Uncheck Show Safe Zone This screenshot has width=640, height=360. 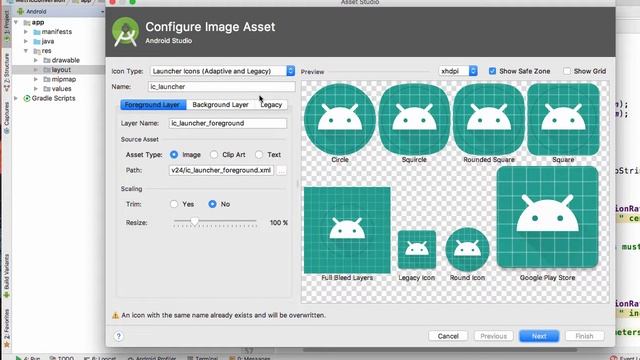pos(493,71)
